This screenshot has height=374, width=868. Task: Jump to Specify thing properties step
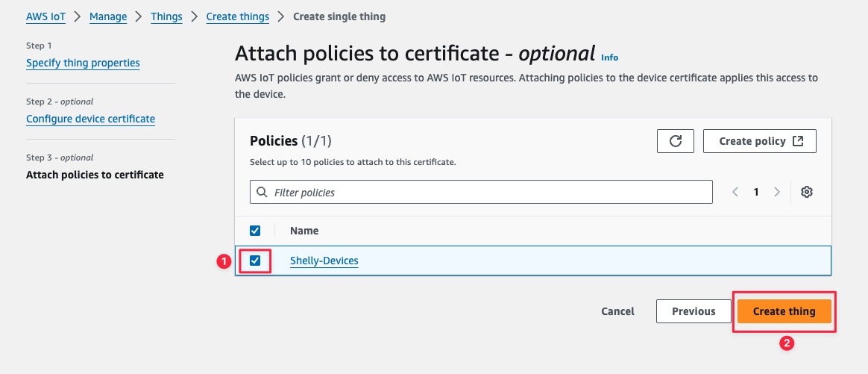[83, 63]
